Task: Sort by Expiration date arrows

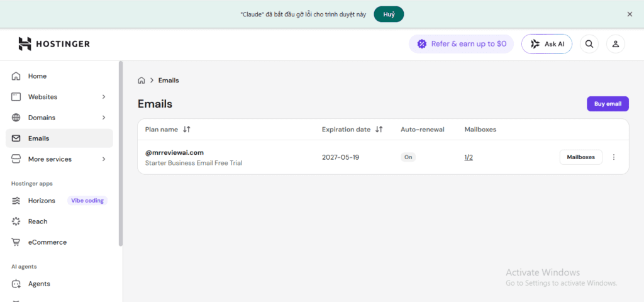Action: pos(379,130)
